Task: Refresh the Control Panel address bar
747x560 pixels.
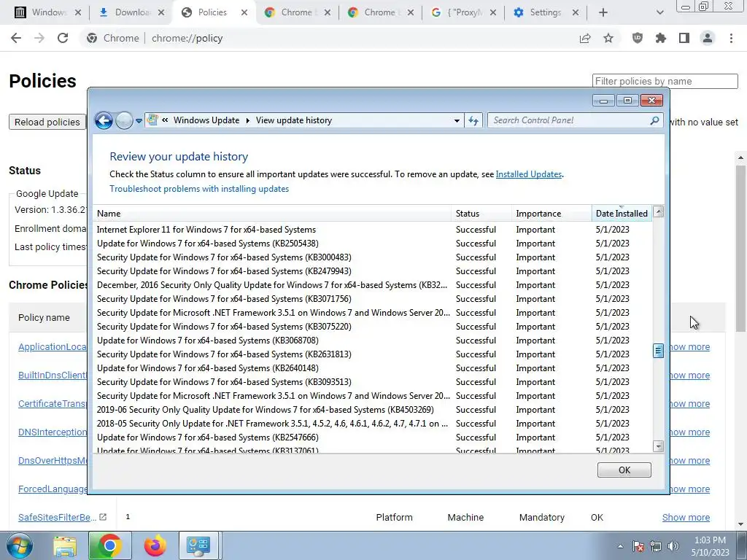Action: pos(473,120)
